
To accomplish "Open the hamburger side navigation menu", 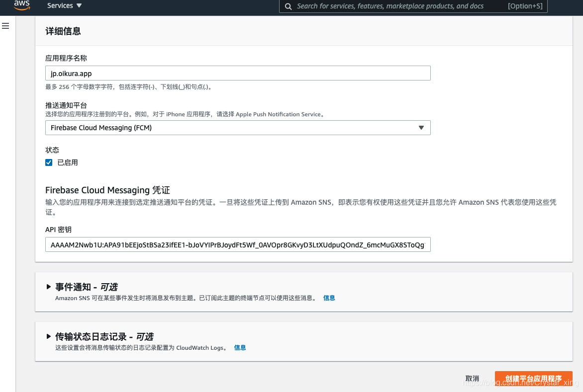I will click(5, 26).
